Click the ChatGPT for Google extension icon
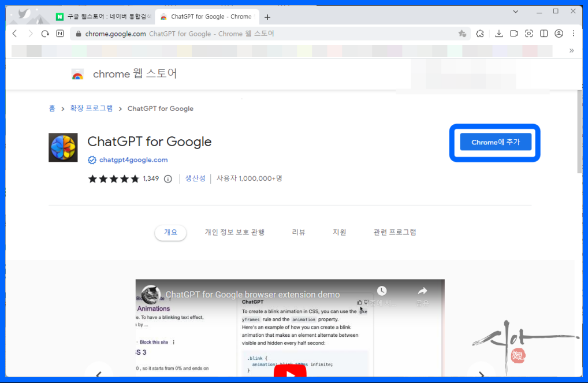This screenshot has height=383, width=588. [x=63, y=147]
